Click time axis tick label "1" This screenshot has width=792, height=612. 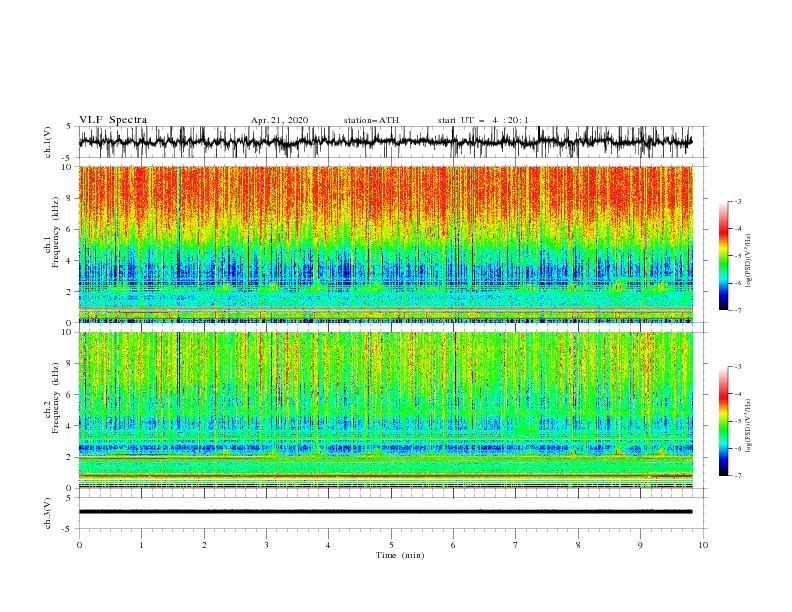coord(141,545)
